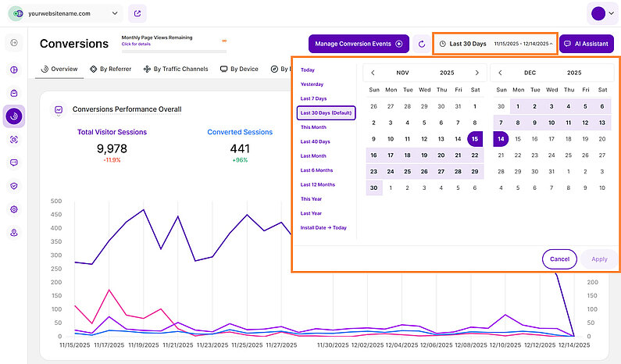This screenshot has width=621, height=364.
Task: Toggle the Last 30 Days date range picker
Action: click(495, 44)
